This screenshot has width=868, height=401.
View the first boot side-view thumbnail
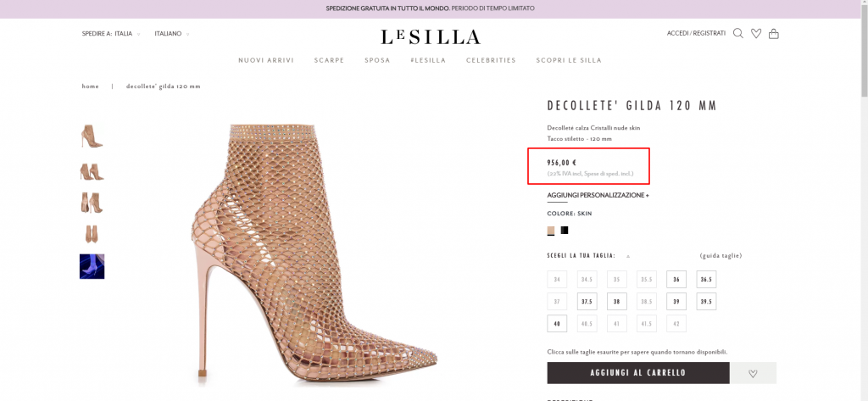92,136
